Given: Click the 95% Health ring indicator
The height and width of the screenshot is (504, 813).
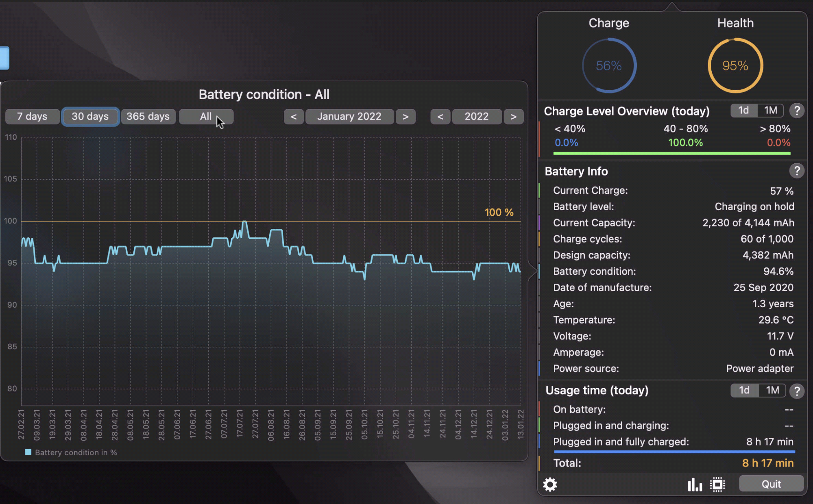Looking at the screenshot, I should [x=735, y=65].
